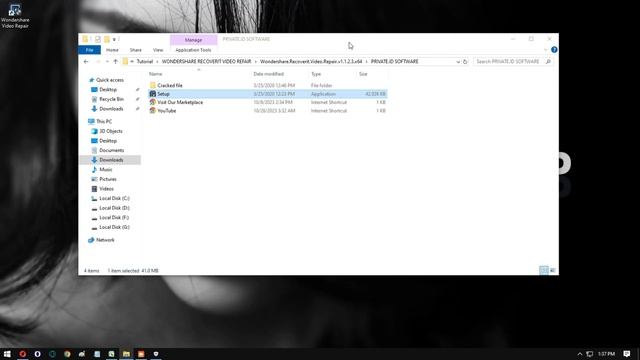Sort by the Date modified column header
The width and height of the screenshot is (640, 360).
tap(268, 74)
